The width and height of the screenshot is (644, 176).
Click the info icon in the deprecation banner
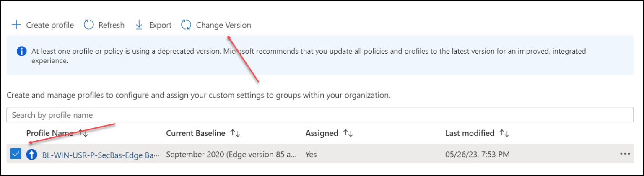pyautogui.click(x=21, y=52)
